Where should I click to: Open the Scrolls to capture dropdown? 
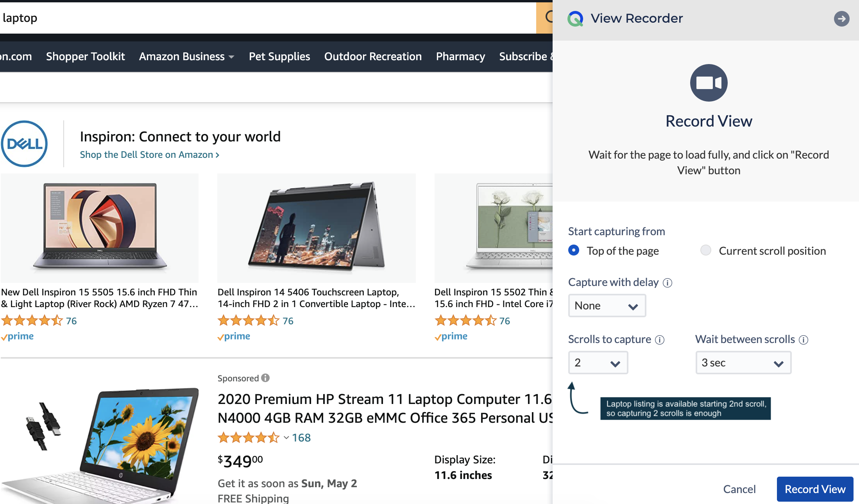point(598,363)
